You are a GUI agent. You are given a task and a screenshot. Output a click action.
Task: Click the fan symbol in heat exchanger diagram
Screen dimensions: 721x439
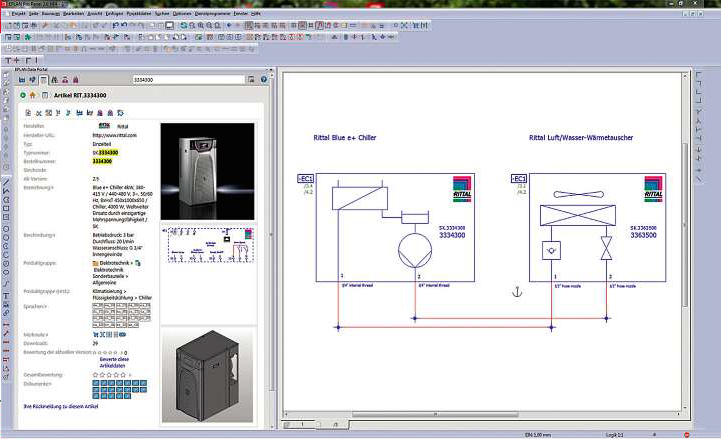click(578, 194)
